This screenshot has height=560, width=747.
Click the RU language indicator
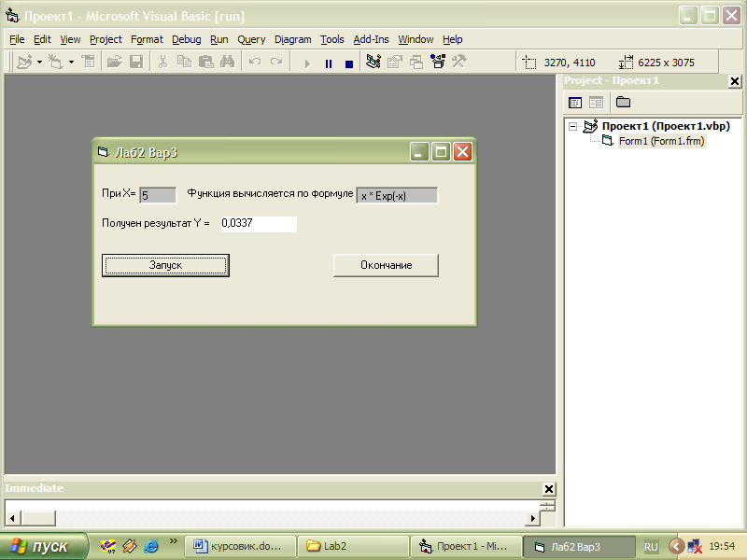click(x=651, y=547)
